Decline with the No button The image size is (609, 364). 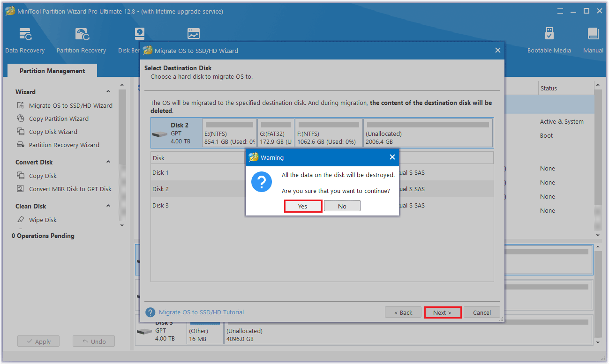(x=342, y=206)
